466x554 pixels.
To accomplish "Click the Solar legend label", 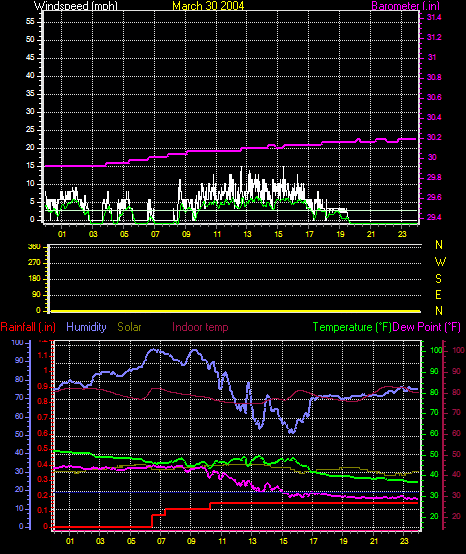I will (129, 327).
